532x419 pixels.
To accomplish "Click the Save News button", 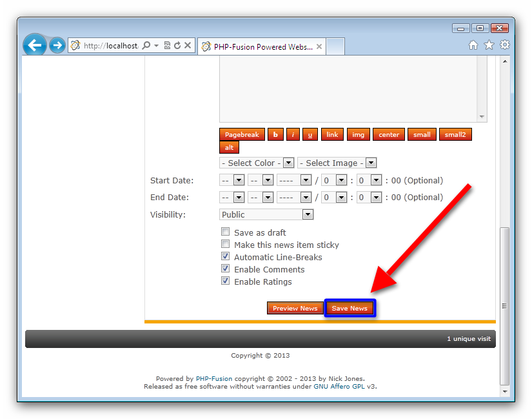I will [350, 309].
